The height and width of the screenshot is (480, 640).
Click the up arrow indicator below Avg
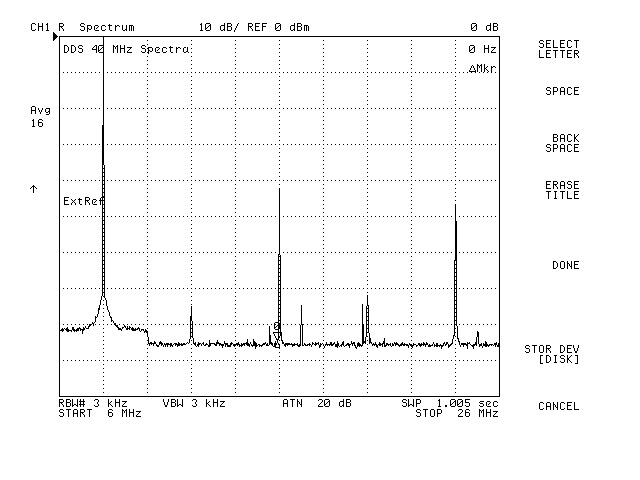pos(34,188)
